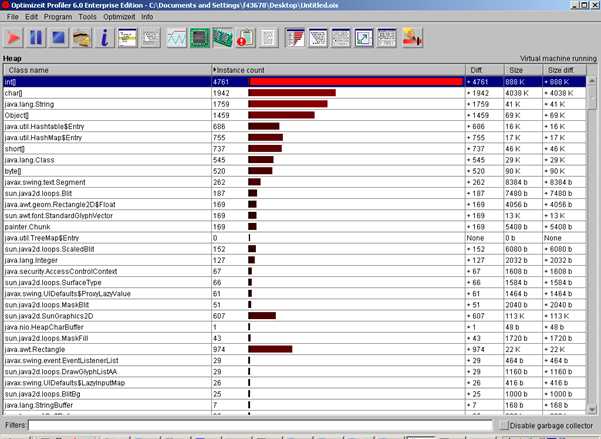Viewport: 601px width, 439px height.
Task: Click the heap table scrollbar down arrow
Action: pos(592,410)
